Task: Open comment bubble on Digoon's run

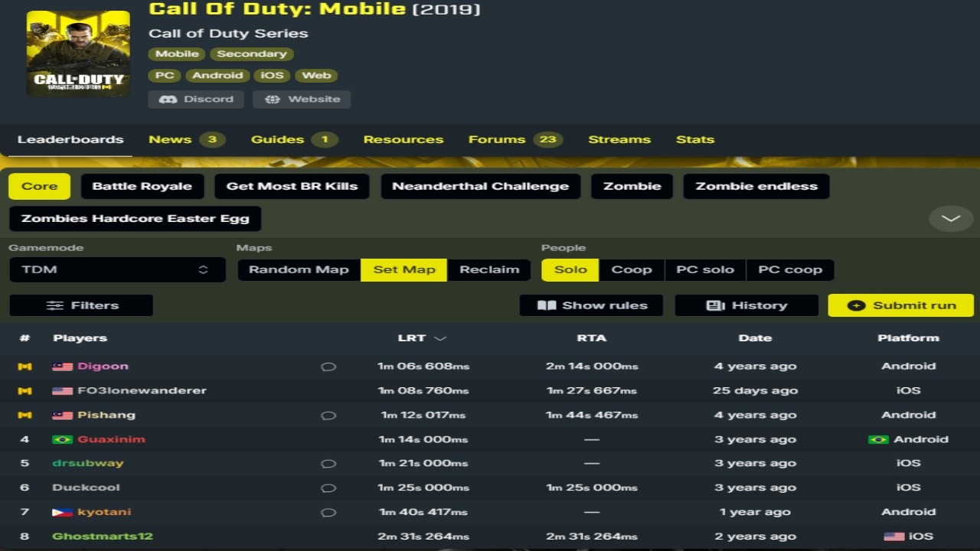Action: (x=328, y=367)
